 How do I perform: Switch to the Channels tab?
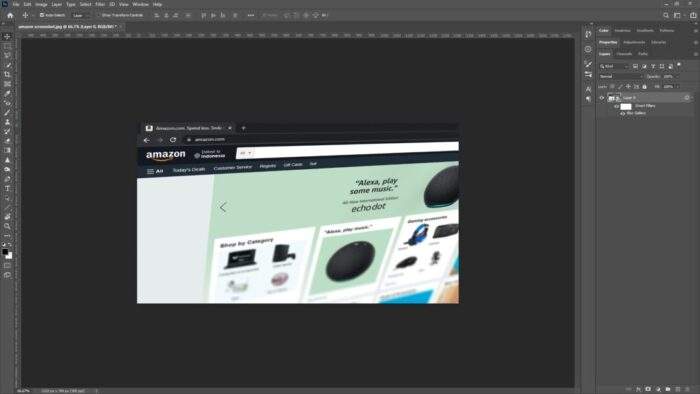click(624, 54)
